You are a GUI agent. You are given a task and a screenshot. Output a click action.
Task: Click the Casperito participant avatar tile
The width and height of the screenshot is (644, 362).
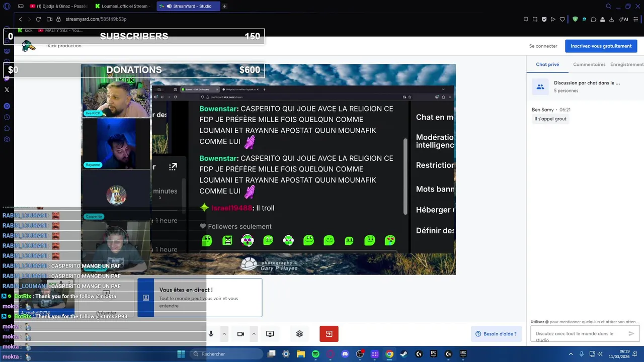(x=116, y=195)
